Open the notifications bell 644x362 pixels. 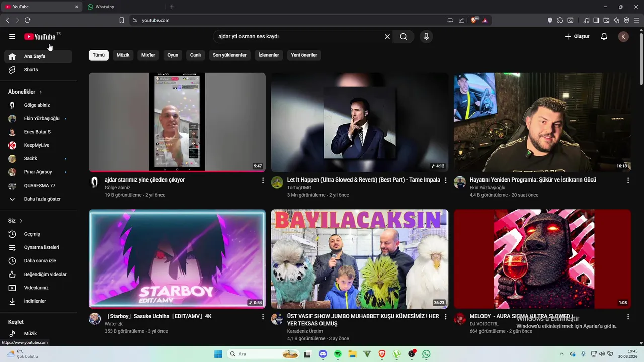[x=604, y=36]
